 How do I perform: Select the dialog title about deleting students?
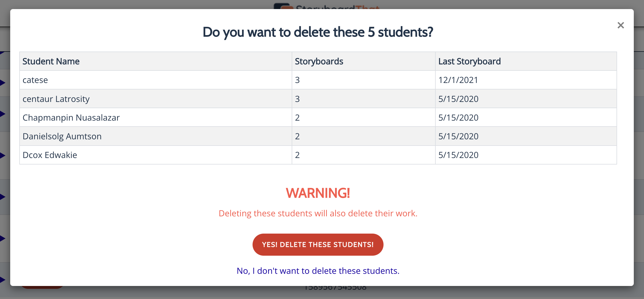[318, 32]
